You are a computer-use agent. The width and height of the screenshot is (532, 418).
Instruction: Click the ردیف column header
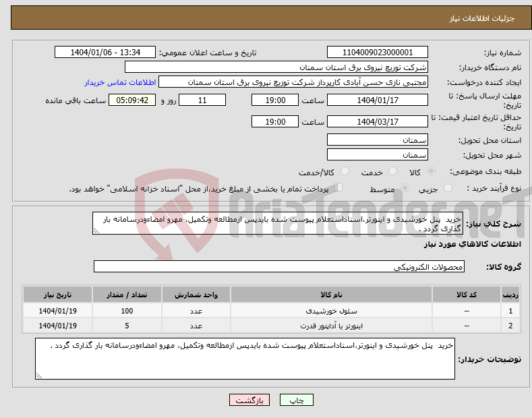tap(510, 295)
